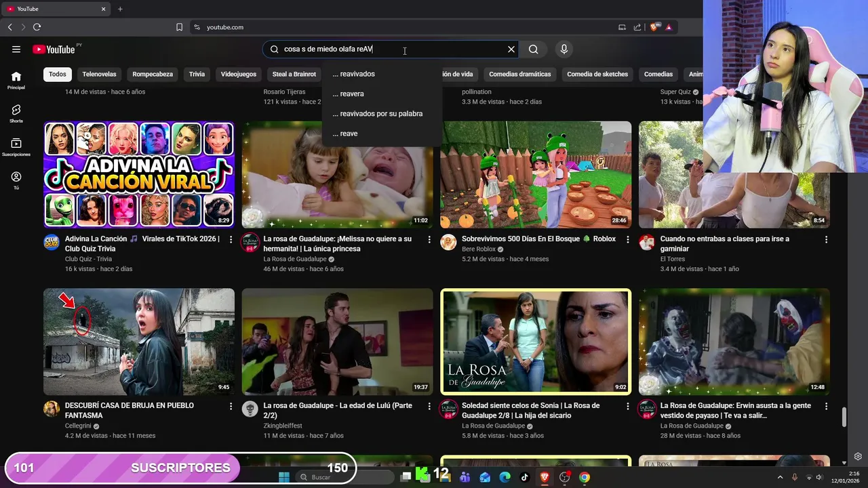Select the Todos filter chip
Image resolution: width=868 pixels, height=488 pixels.
(58, 74)
